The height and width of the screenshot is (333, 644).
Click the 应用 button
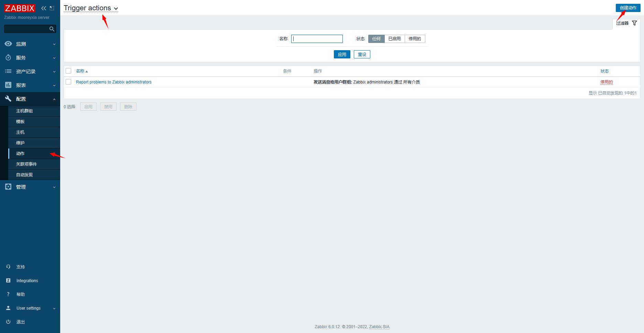coord(342,54)
